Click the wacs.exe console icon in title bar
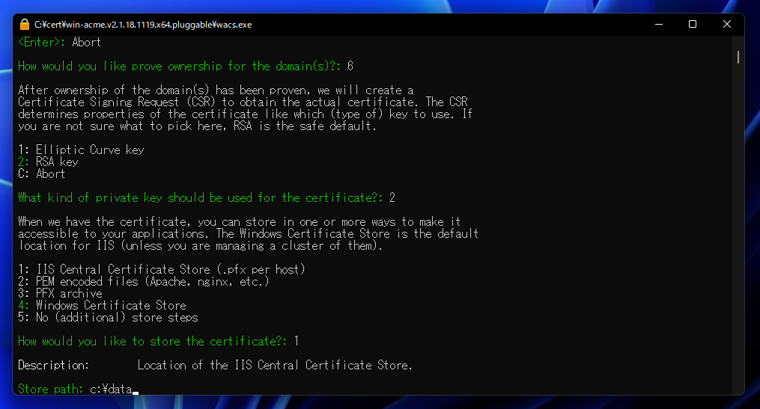760x409 pixels. click(24, 24)
